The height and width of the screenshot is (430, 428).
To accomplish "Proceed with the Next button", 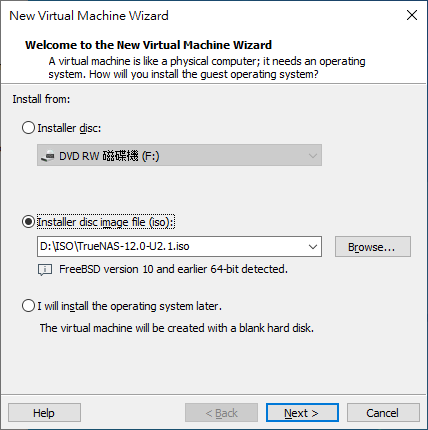I will pos(302,413).
